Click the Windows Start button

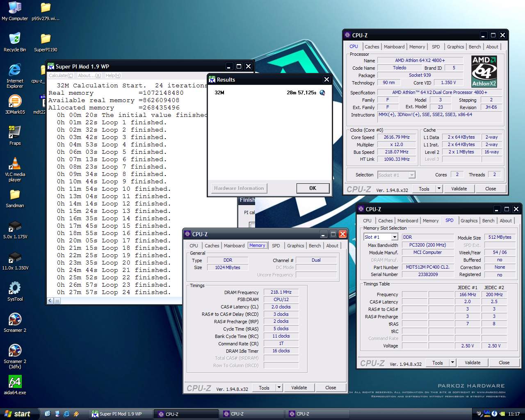pos(20,414)
